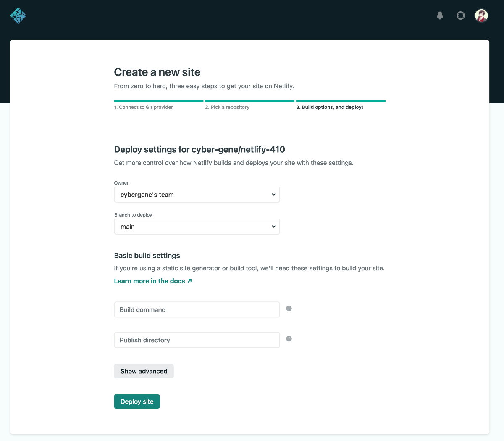This screenshot has height=441, width=504.
Task: Click the Deploy site button
Action: tap(137, 401)
